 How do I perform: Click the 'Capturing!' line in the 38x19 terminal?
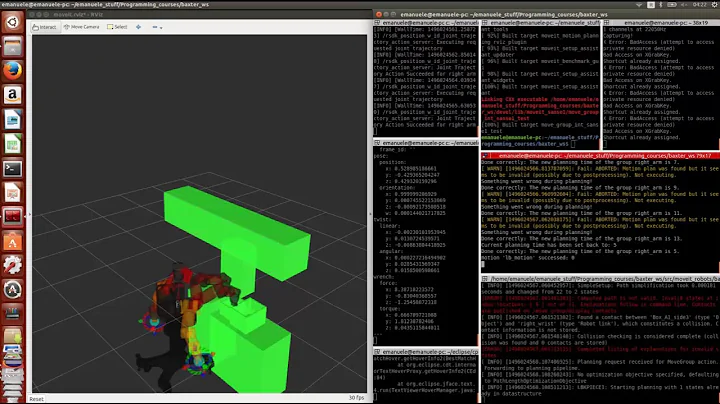tap(618, 35)
